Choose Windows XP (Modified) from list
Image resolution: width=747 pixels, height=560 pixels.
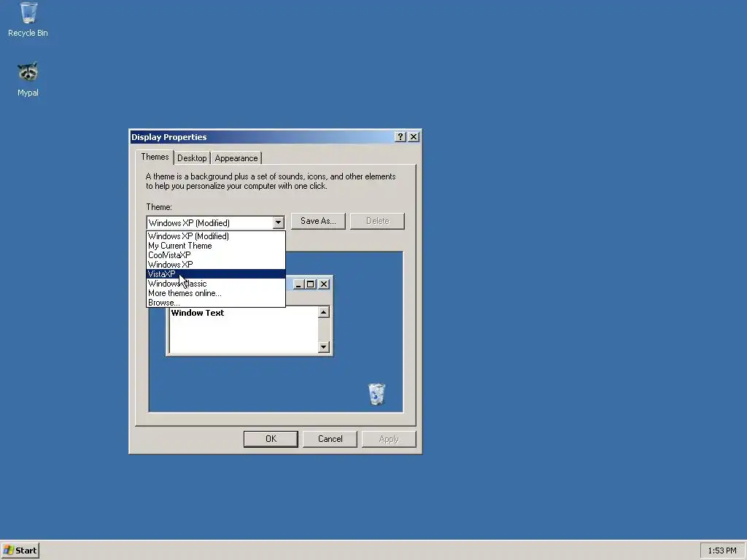point(216,236)
